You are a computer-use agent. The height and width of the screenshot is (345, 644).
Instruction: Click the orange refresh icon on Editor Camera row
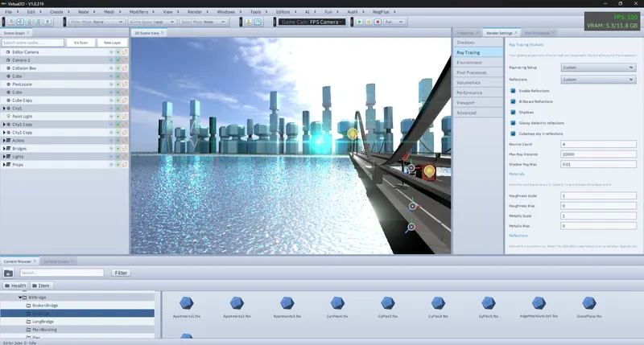[125, 52]
